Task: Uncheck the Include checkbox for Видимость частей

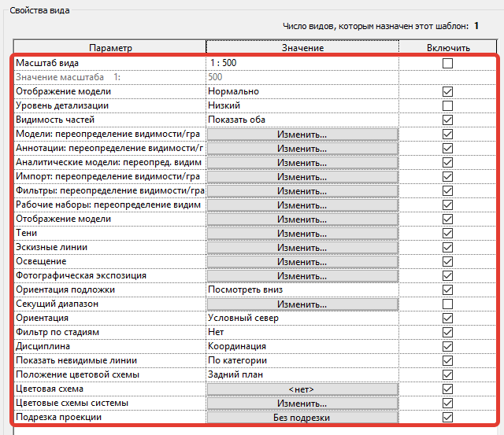Action: coord(447,120)
